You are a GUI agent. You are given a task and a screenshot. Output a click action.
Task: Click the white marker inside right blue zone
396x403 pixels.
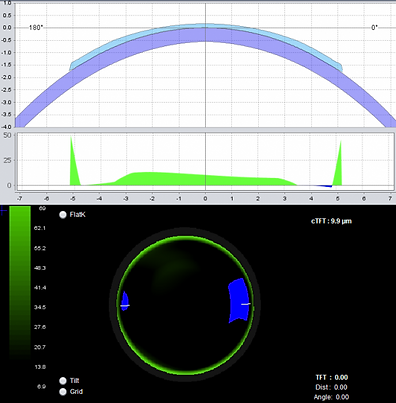[x=246, y=304]
